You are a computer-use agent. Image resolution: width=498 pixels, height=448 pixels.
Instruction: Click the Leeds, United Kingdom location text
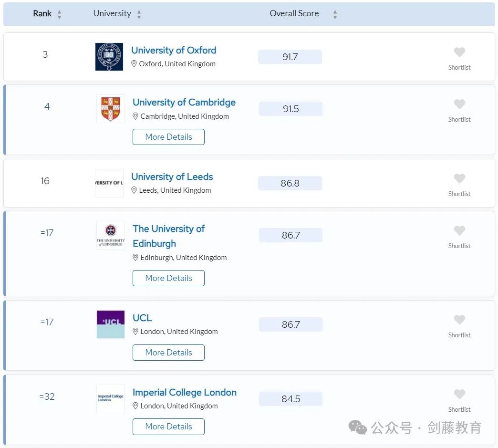pyautogui.click(x=175, y=190)
